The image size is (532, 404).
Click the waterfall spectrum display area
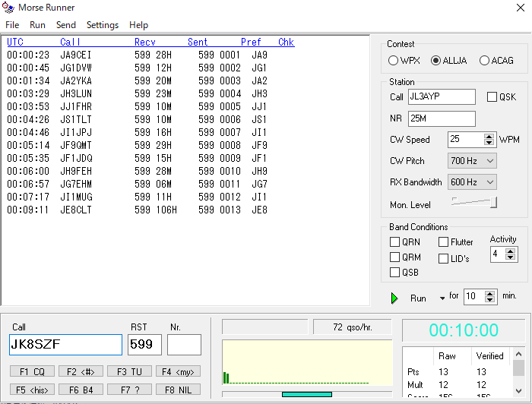click(307, 363)
